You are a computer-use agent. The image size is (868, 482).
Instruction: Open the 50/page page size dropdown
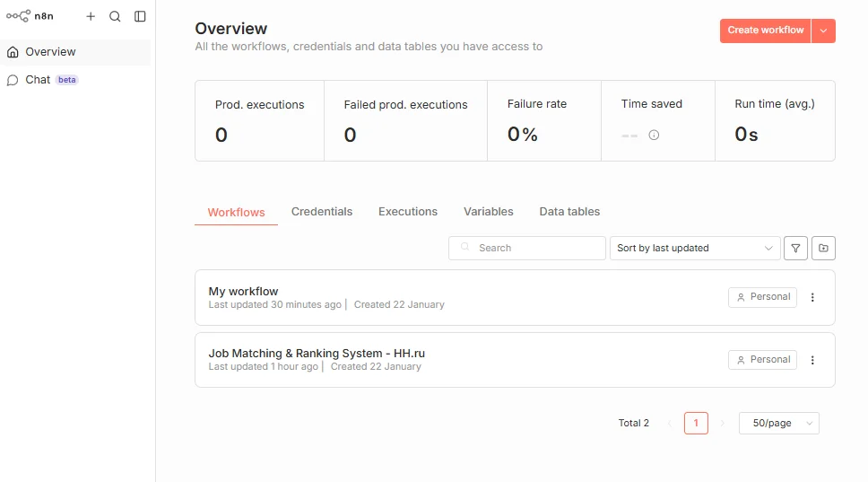point(778,424)
